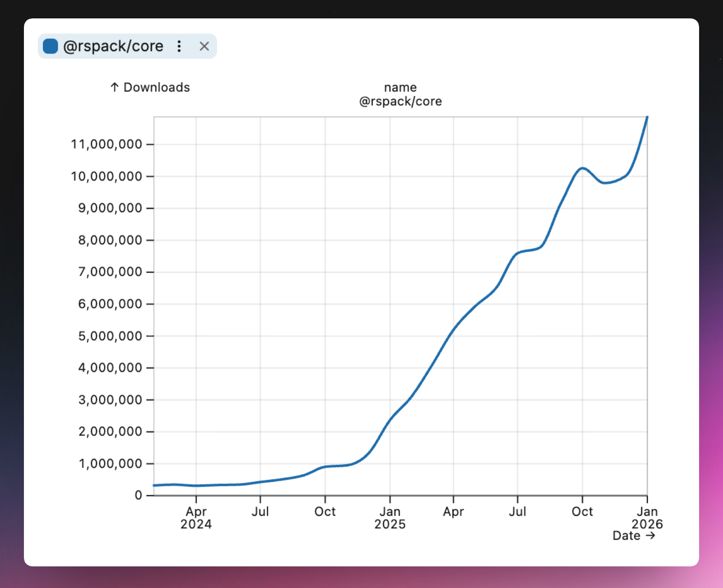Click the 11,000,000 y-axis tick label
The width and height of the screenshot is (723, 588).
(106, 144)
